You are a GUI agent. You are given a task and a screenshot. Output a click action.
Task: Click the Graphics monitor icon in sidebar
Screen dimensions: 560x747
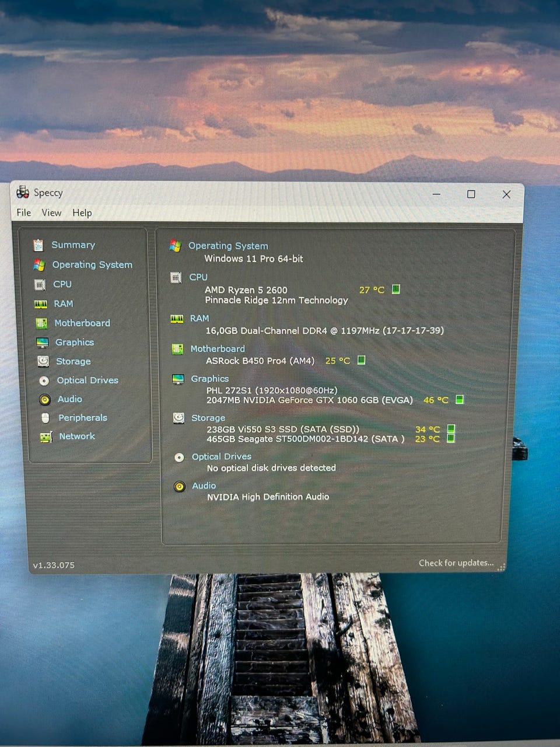43,343
